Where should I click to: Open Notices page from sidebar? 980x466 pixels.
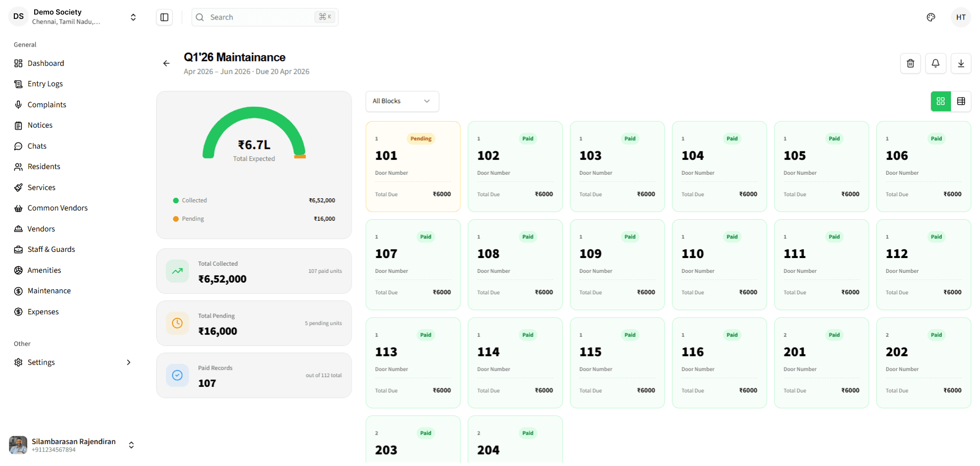coord(40,125)
